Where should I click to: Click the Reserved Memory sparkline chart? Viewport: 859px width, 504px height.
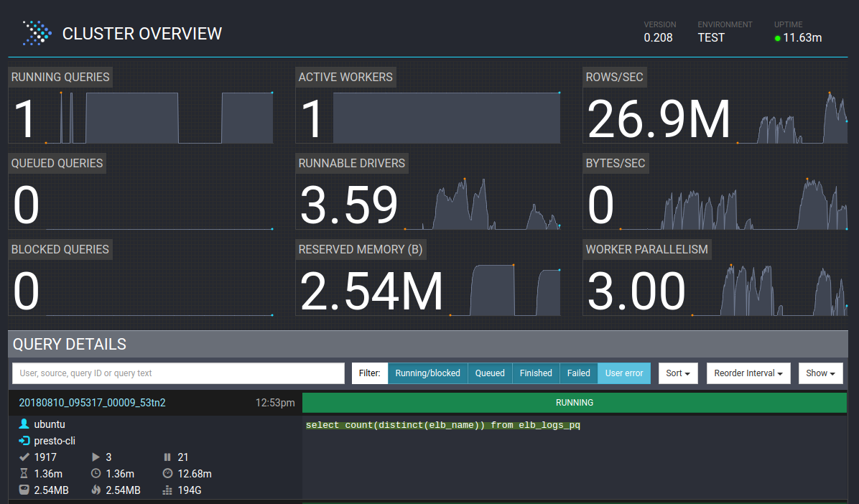505,290
